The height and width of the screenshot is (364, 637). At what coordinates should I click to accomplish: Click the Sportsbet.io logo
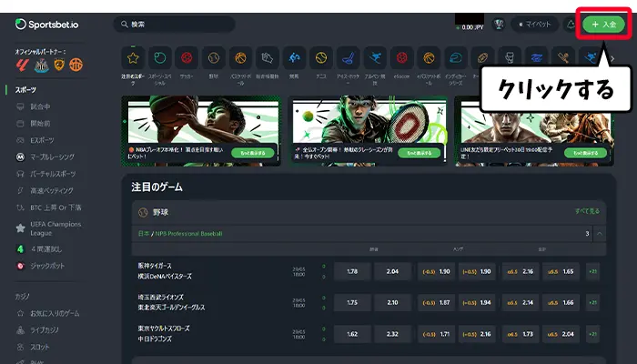point(46,25)
